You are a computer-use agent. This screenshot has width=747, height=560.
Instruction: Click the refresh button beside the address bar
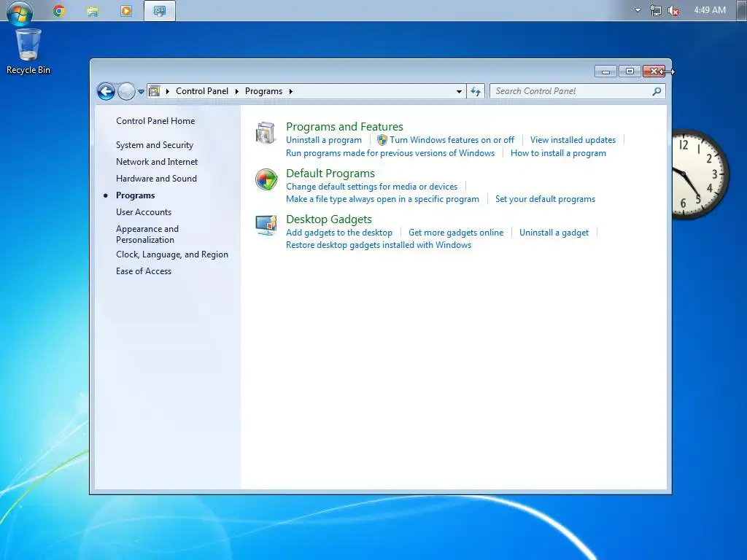[x=476, y=91]
